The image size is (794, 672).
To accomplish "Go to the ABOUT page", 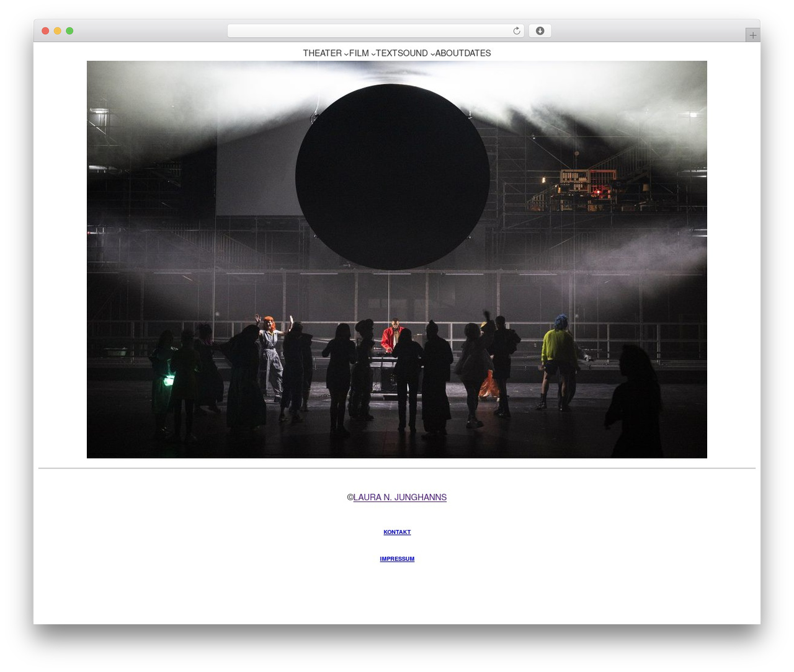I will [449, 53].
